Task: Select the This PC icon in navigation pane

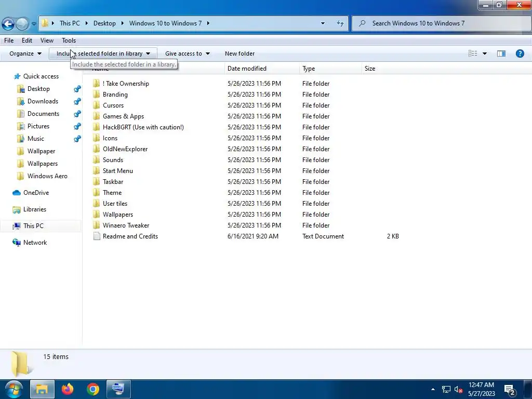Action: click(17, 227)
